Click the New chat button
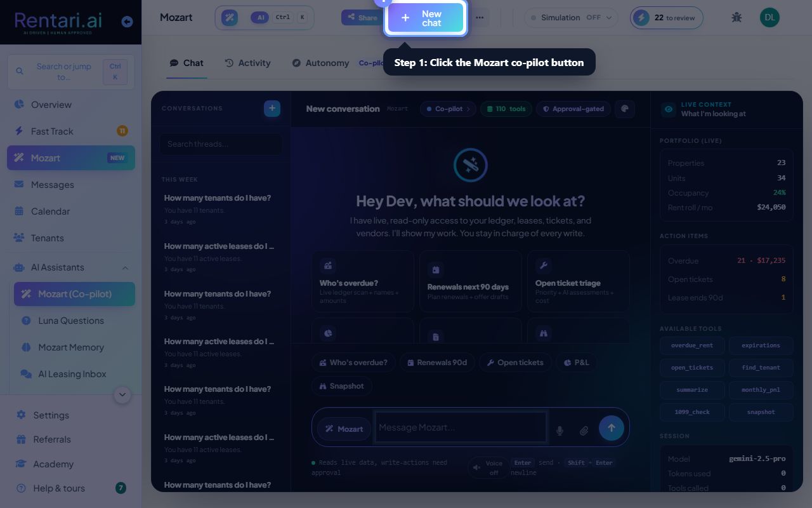812x508 pixels. (426, 18)
